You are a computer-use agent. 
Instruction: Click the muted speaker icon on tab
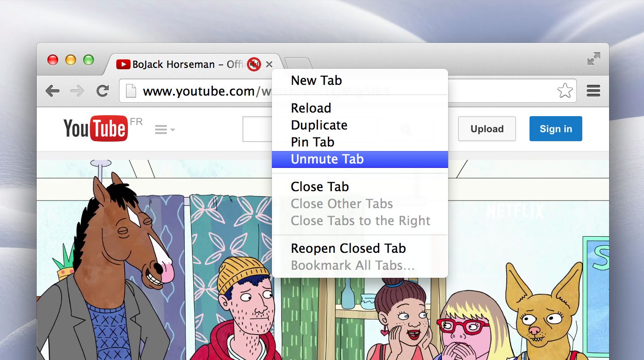pos(254,64)
